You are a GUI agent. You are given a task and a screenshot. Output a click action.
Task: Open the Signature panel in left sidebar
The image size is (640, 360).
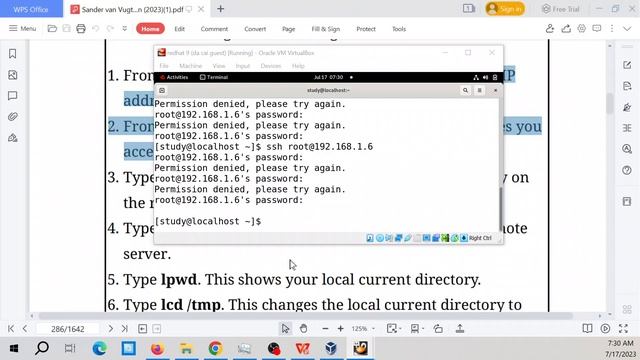click(13, 138)
